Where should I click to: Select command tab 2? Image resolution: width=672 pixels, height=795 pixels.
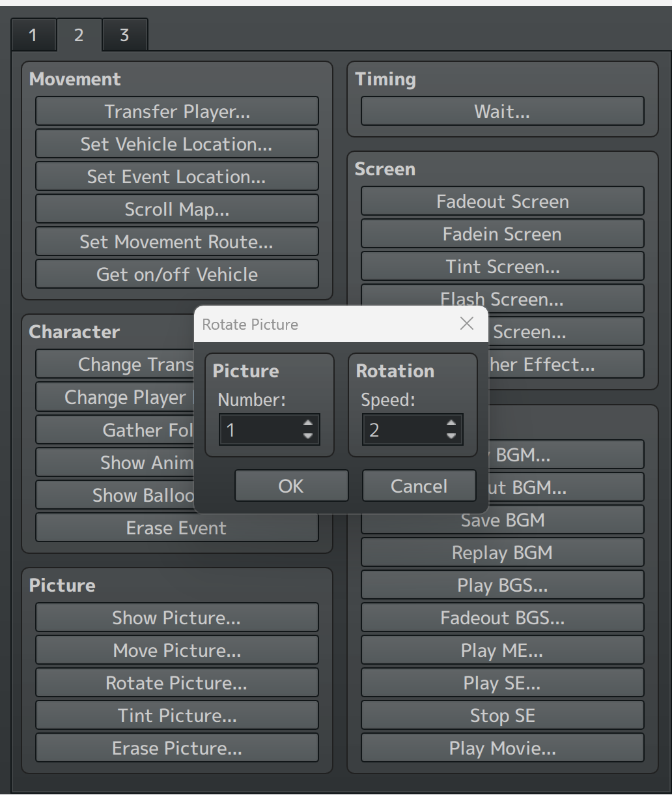(x=79, y=35)
